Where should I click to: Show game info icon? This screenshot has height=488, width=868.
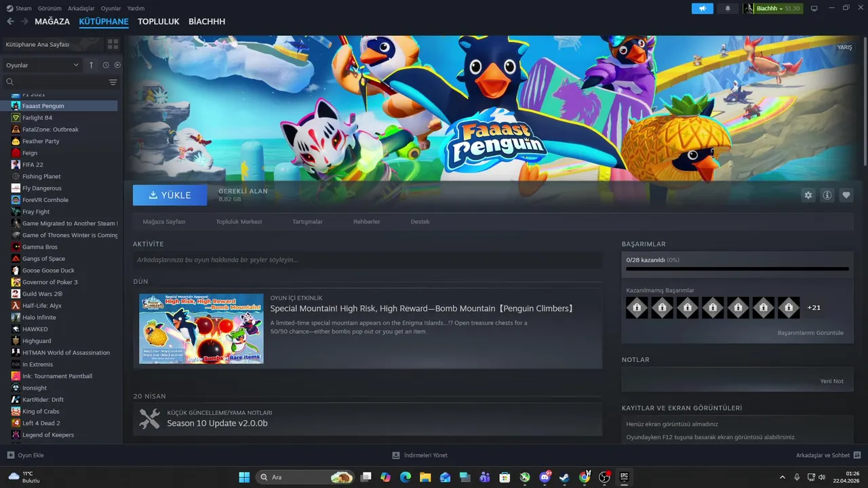click(827, 195)
